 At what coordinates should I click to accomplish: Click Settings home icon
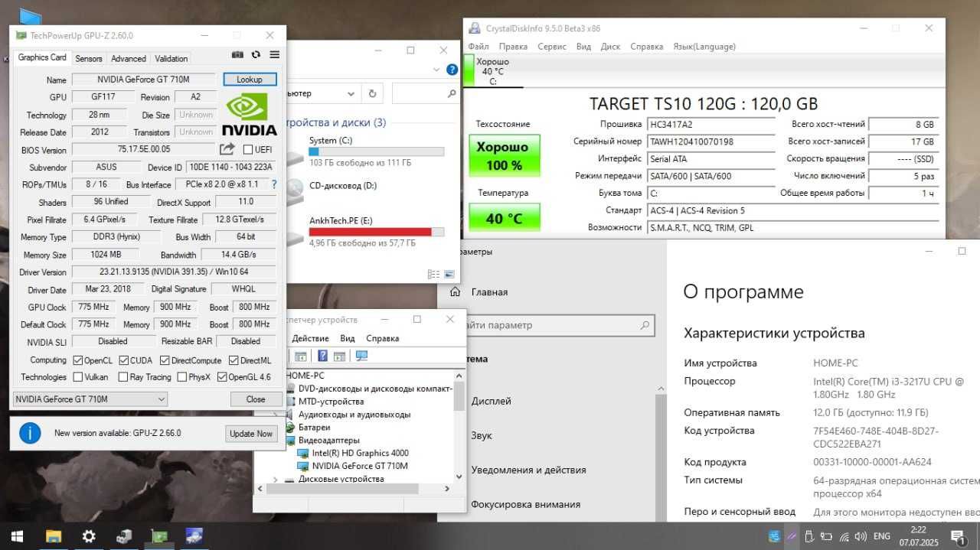coord(455,292)
